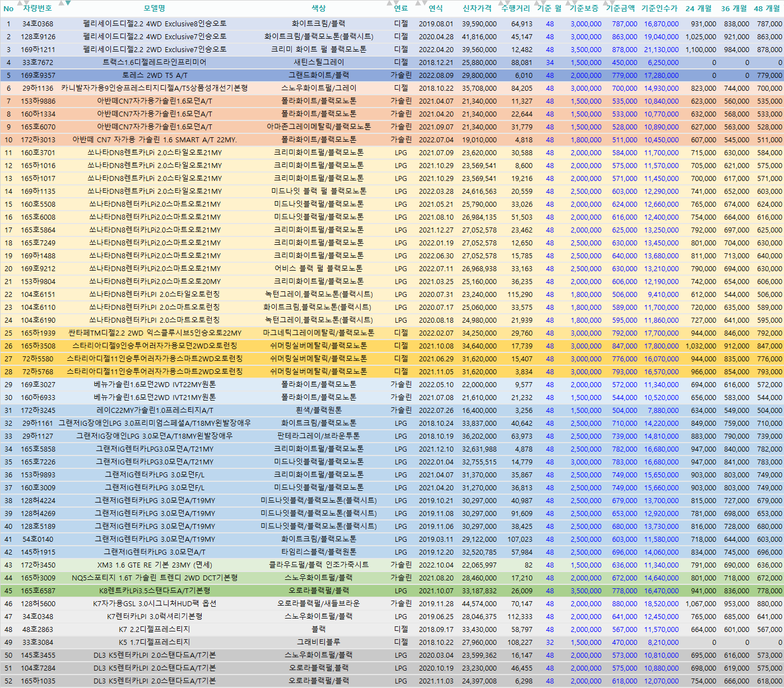This screenshot has height=688, width=784.
Task: Select vehicle number 165하3508 cell
Action: [38, 346]
